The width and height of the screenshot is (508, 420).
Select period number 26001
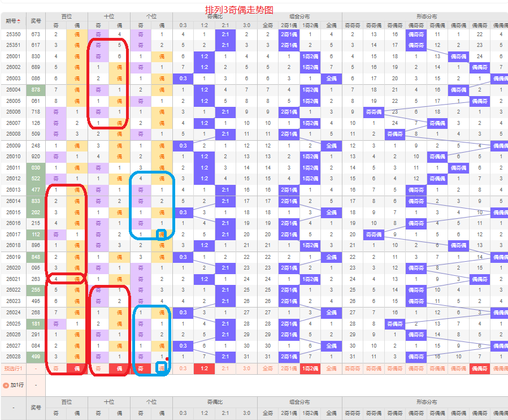14,57
